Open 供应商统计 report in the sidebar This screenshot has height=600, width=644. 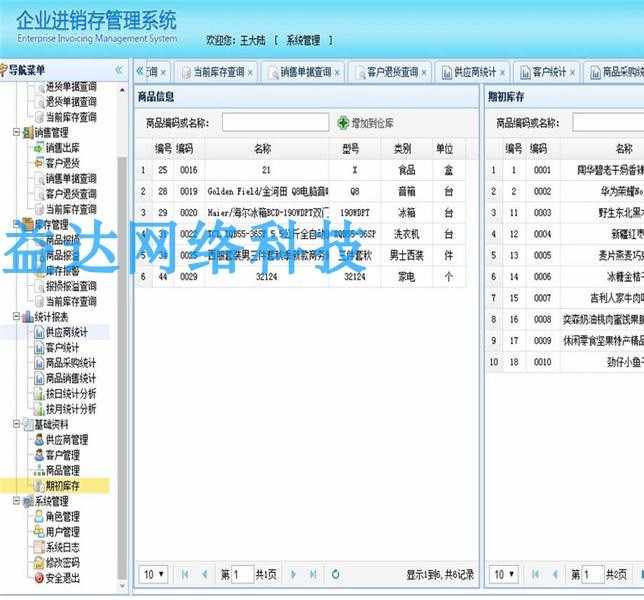coord(67,332)
